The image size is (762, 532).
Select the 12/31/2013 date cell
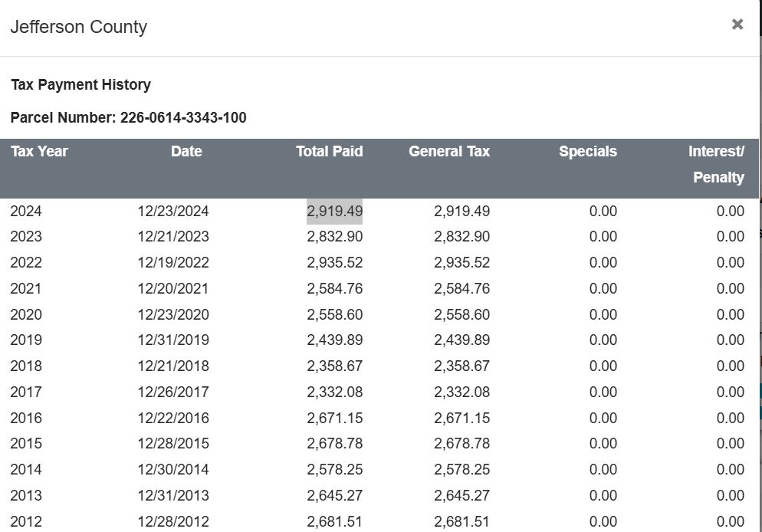[x=173, y=496]
